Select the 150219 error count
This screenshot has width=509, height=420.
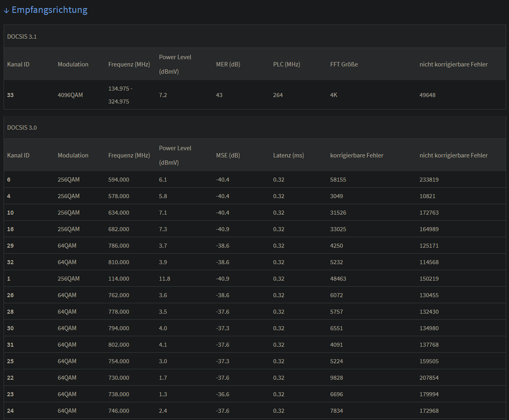[429, 279]
